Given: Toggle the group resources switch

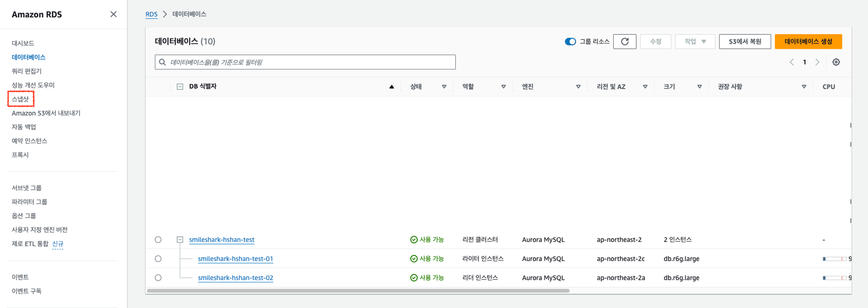Looking at the screenshot, I should pos(570,42).
